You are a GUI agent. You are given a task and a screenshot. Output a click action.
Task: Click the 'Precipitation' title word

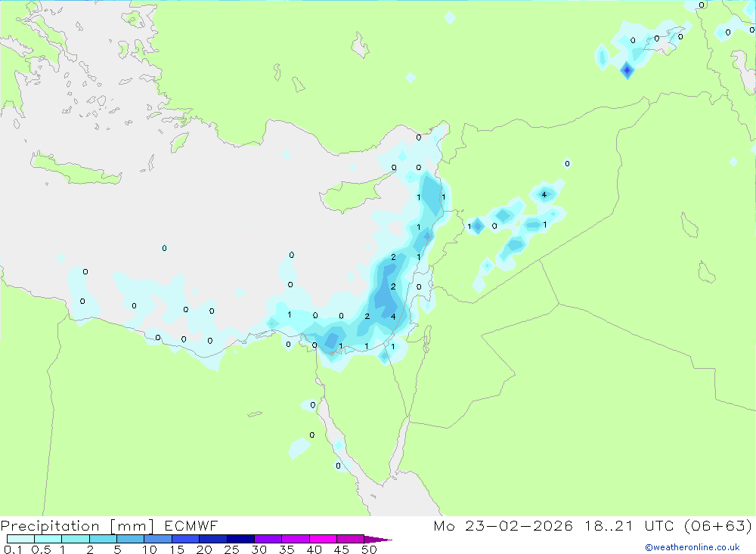50,525
